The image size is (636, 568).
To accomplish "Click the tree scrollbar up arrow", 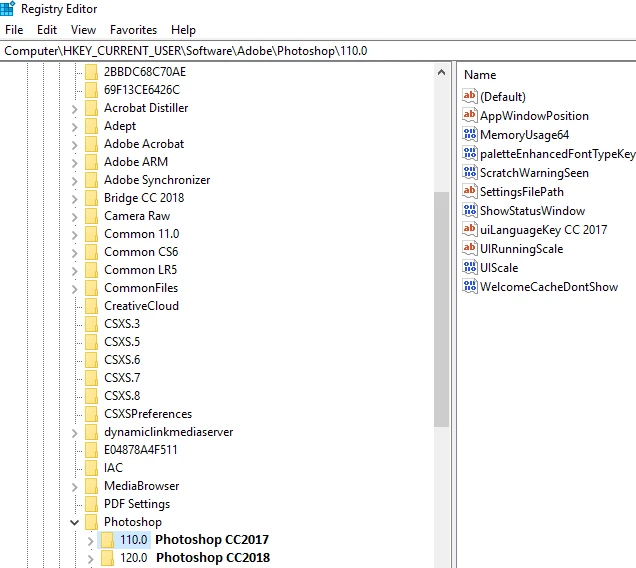I will pos(442,73).
